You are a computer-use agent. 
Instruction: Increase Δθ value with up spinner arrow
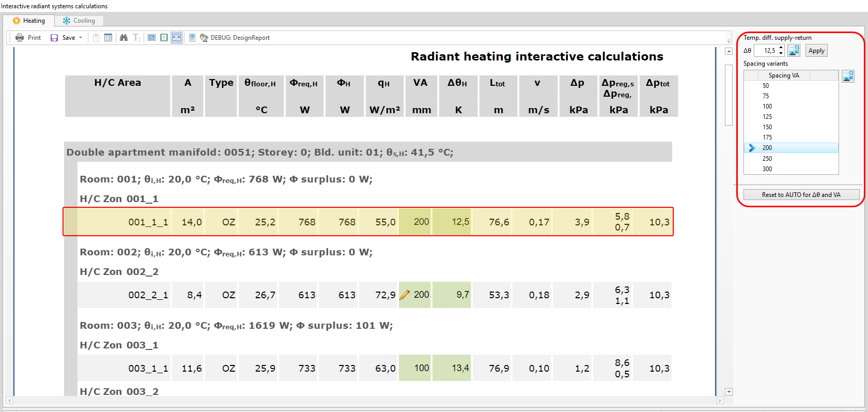pos(781,48)
